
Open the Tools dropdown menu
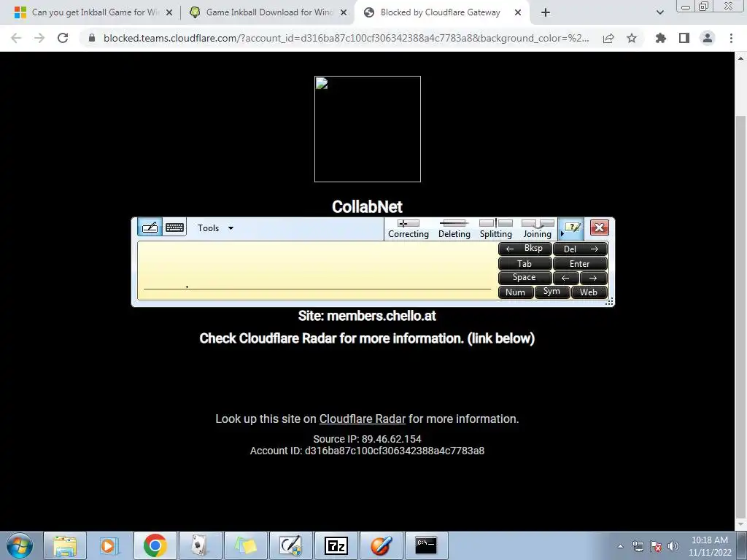click(215, 228)
